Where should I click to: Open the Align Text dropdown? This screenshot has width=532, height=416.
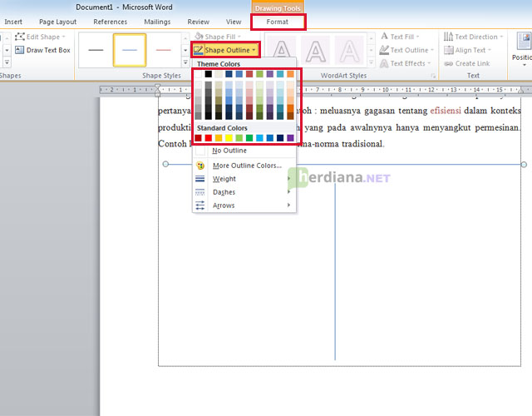pyautogui.click(x=467, y=50)
